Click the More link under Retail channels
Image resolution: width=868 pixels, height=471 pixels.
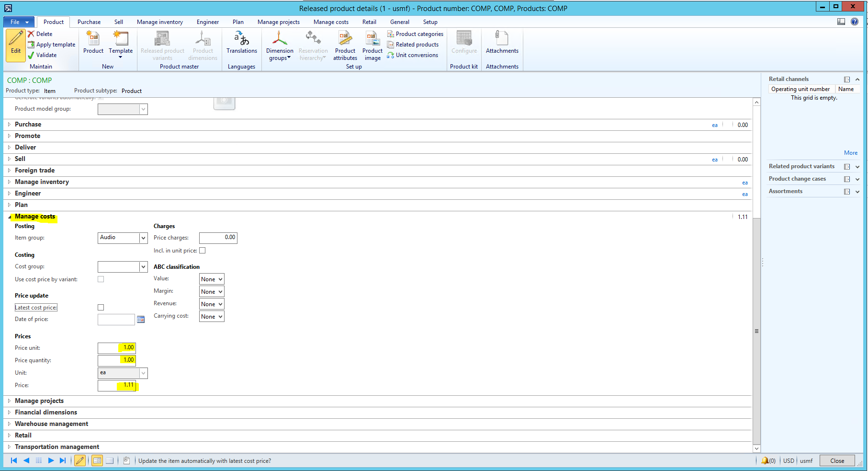pos(850,153)
